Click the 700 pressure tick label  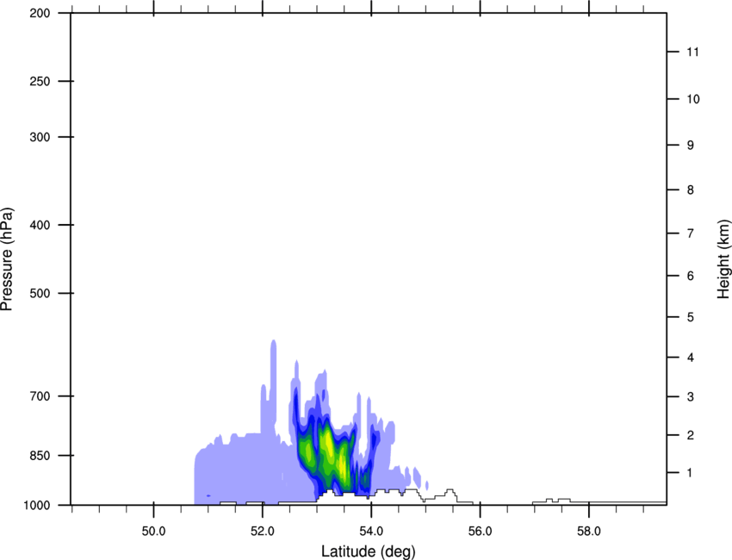tap(40, 396)
